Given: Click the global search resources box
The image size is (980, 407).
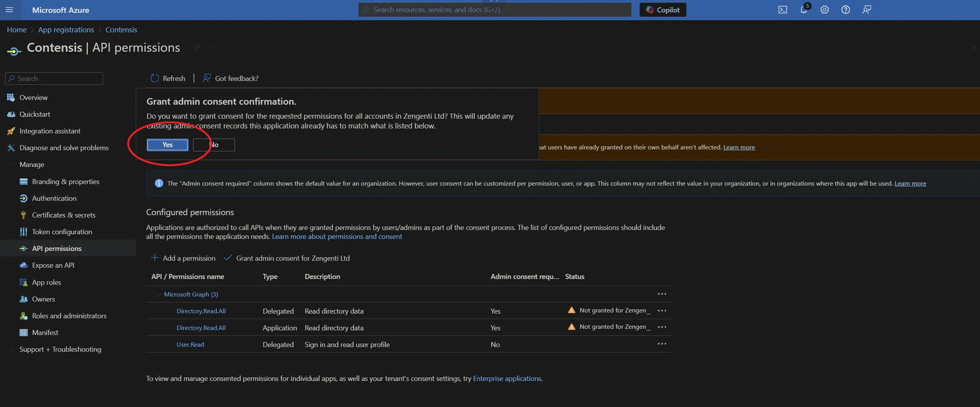Looking at the screenshot, I should pos(494,10).
